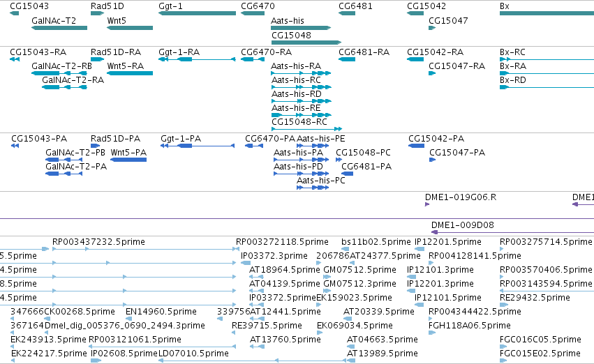
Task: Select the Ggt-1-RA transcript label
Action: (179, 52)
